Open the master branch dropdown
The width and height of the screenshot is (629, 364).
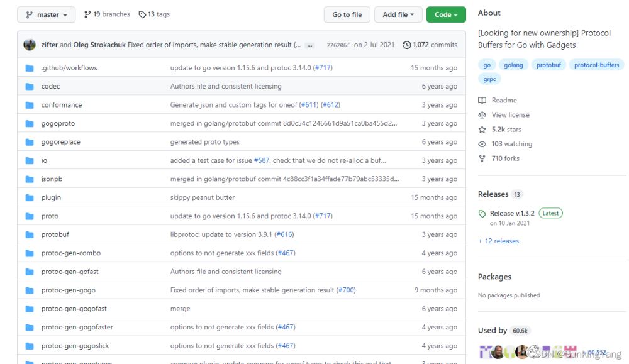(x=47, y=14)
